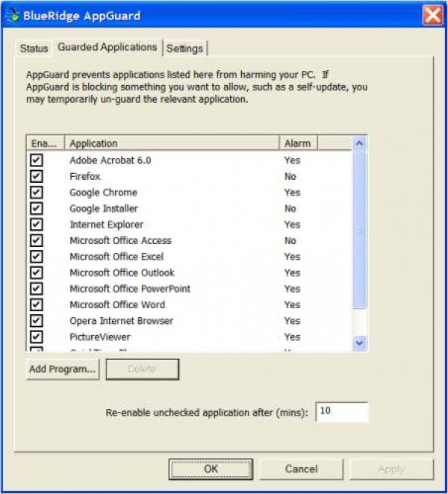
Task: Select the Google Installer entry
Action: coord(189,208)
